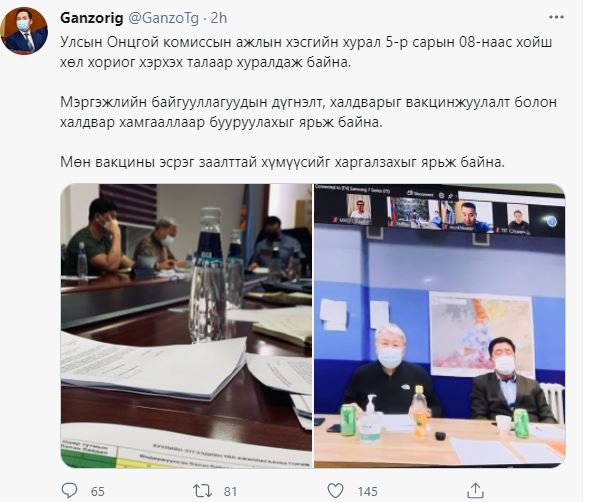The image size is (594, 502).
Task: Open the share upload icon
Action: coord(475,491)
